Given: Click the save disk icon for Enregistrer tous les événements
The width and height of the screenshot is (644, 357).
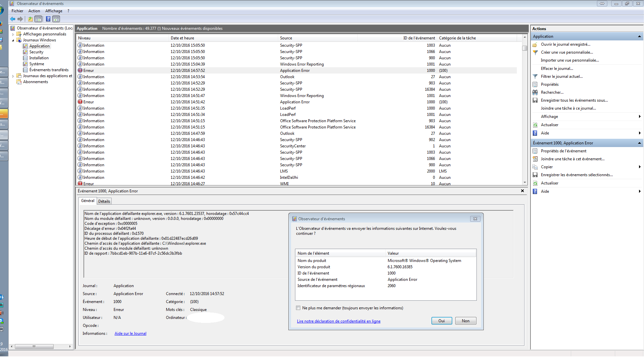Looking at the screenshot, I should (535, 100).
